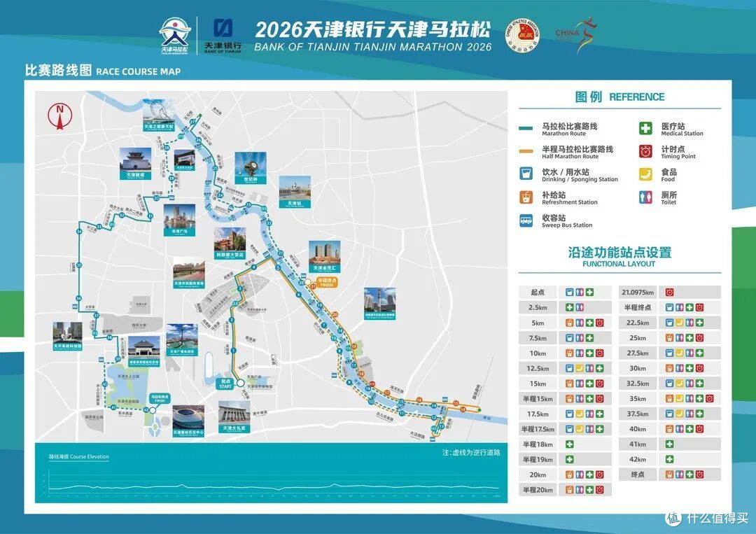
Task: Click the red north compass icon on the map
Action: 59,116
